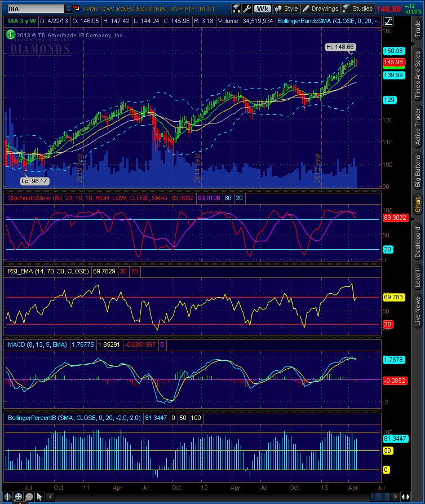This screenshot has height=504, width=425.
Task: Open the Drawings menu
Action: (x=321, y=8)
